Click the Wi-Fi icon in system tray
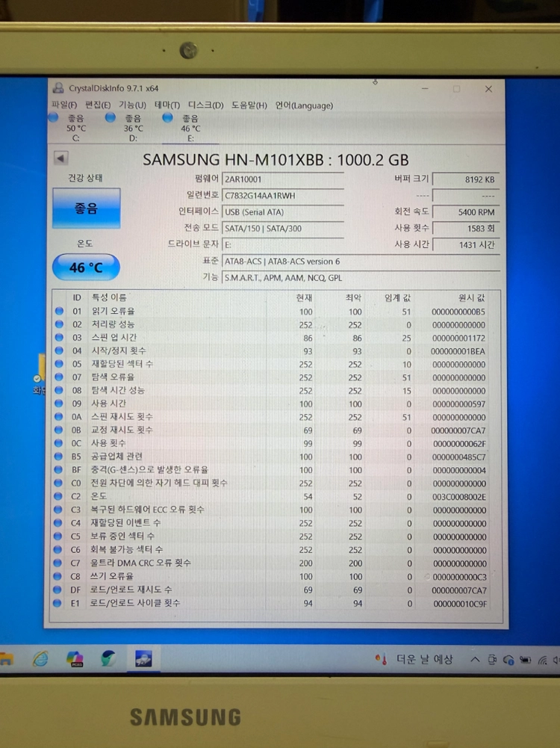Image resolution: width=560 pixels, height=748 pixels. point(542,661)
